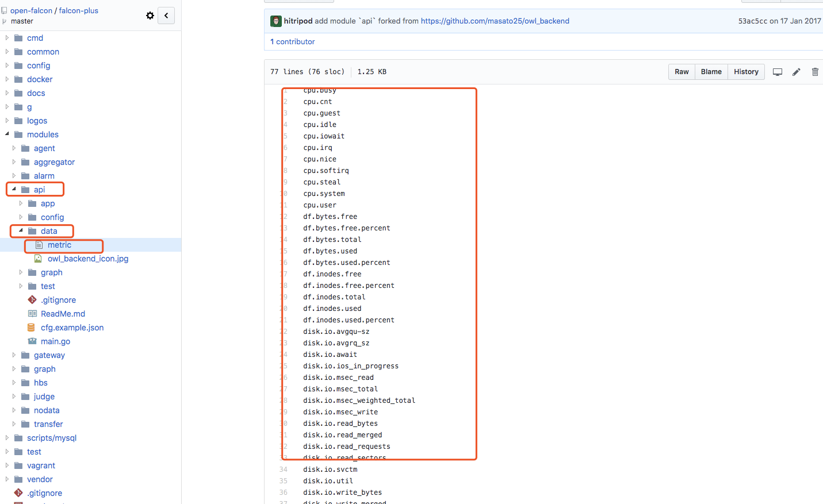Edit the metric file with the pencil icon

[x=796, y=72]
